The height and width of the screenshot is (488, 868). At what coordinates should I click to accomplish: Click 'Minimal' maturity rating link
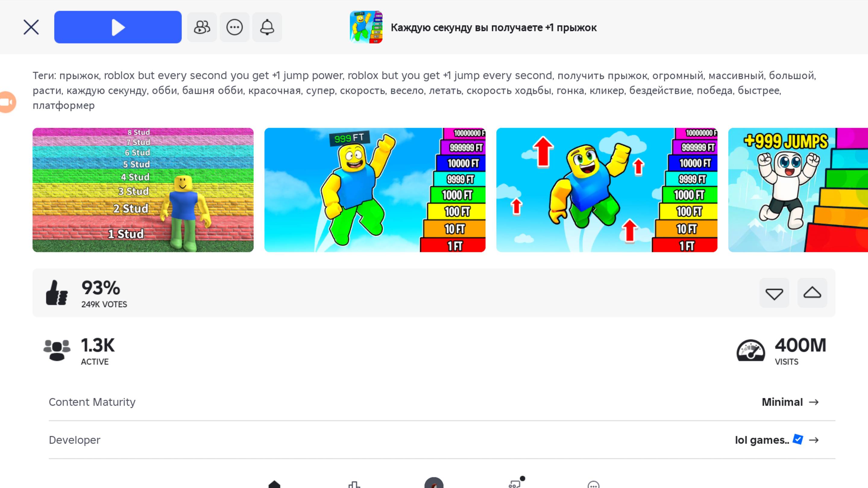(782, 402)
